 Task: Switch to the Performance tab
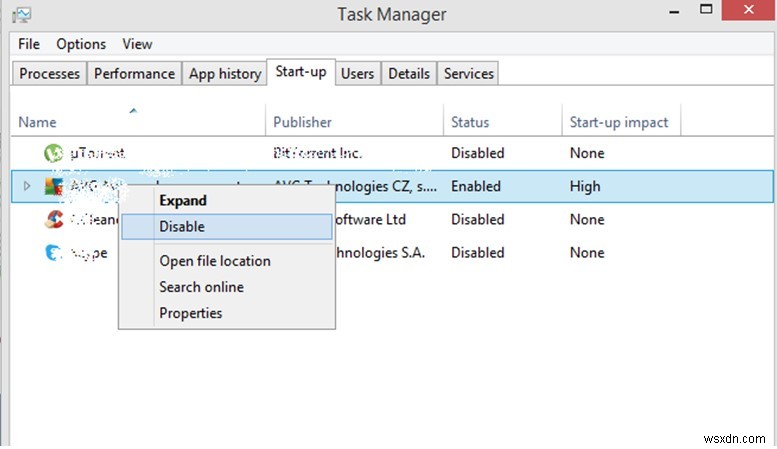click(x=134, y=74)
